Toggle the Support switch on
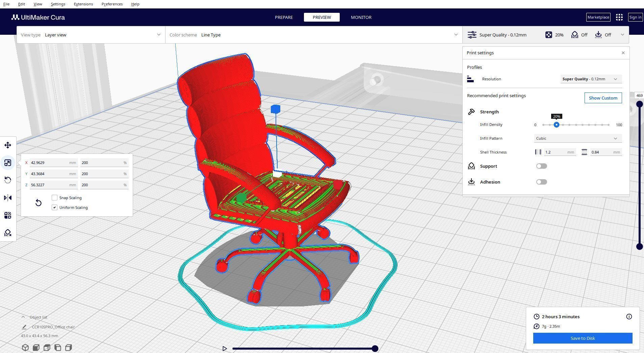 click(x=541, y=166)
